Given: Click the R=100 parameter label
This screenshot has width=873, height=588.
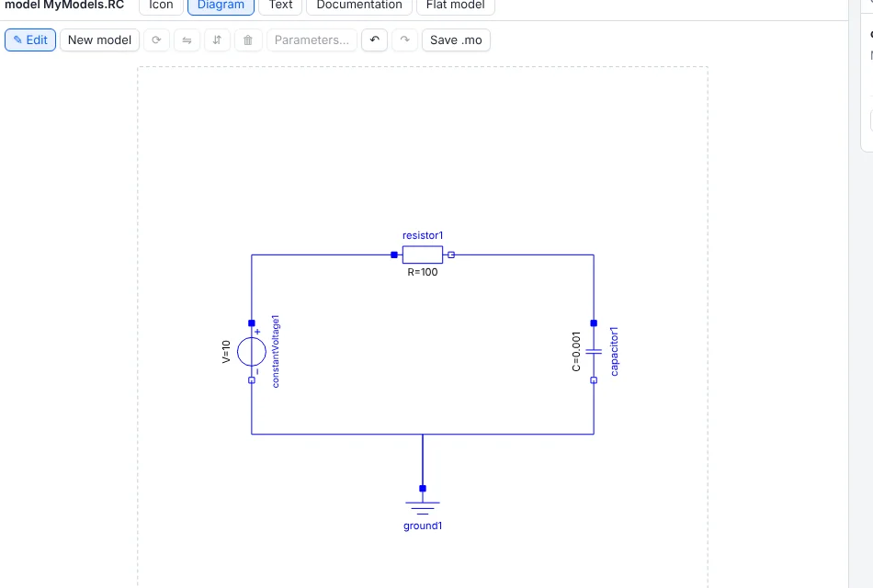Looking at the screenshot, I should click(423, 272).
